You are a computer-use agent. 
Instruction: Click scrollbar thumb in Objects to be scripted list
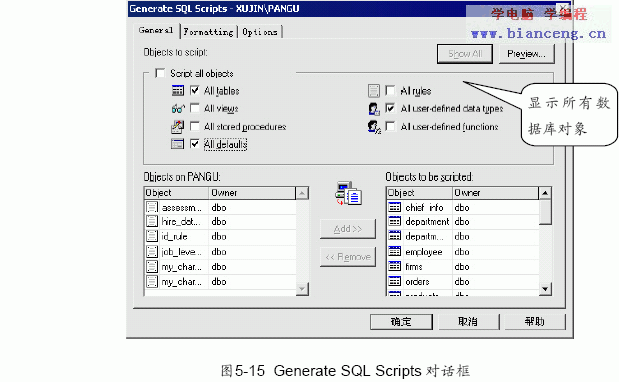pyautogui.click(x=545, y=212)
